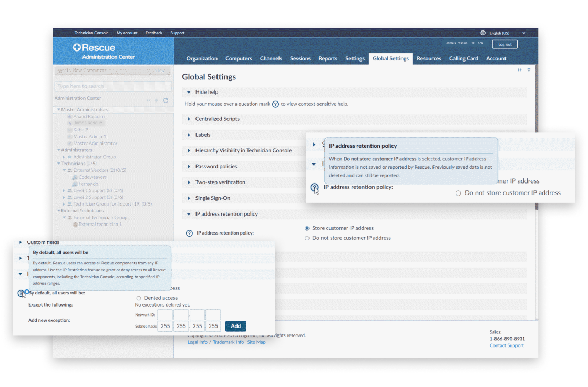
Task: Open the Feedback menu item
Action: pos(153,33)
